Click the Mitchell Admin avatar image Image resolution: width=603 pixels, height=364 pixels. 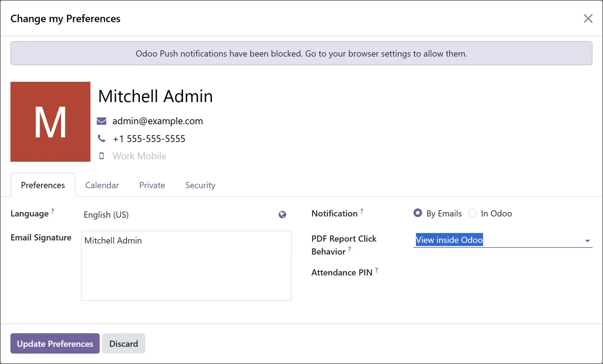(50, 122)
